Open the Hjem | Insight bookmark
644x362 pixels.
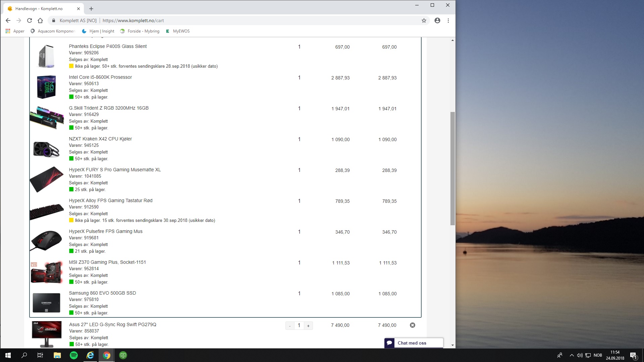(98, 31)
